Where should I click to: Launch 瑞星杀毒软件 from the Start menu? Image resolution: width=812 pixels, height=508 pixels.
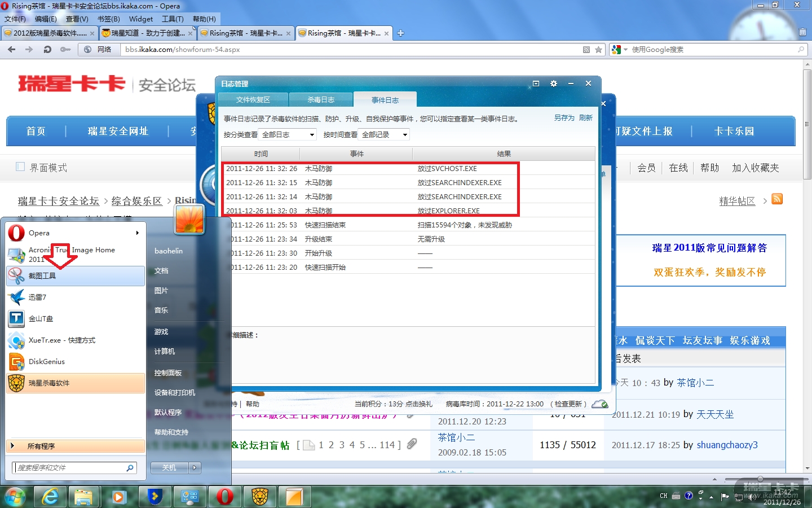(x=76, y=383)
